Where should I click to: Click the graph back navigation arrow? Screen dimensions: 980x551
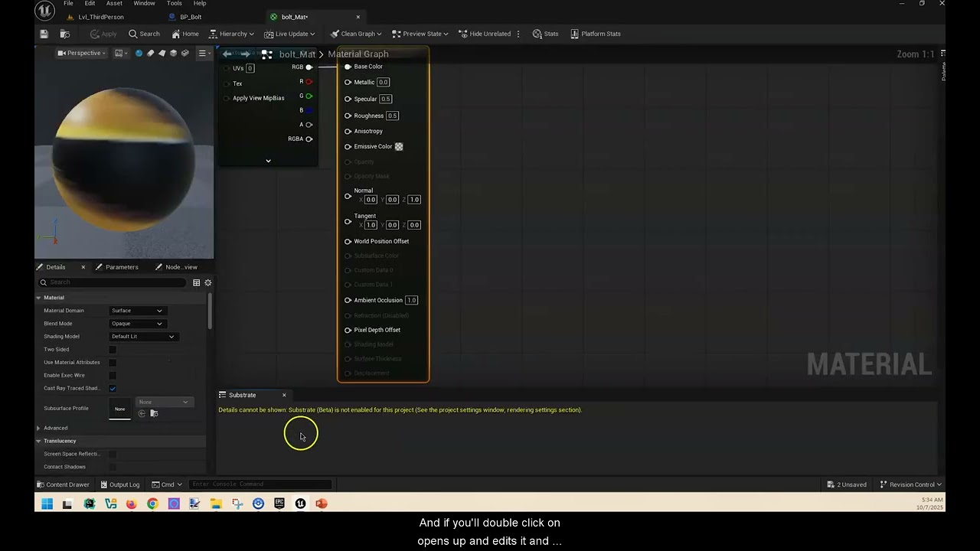click(227, 54)
